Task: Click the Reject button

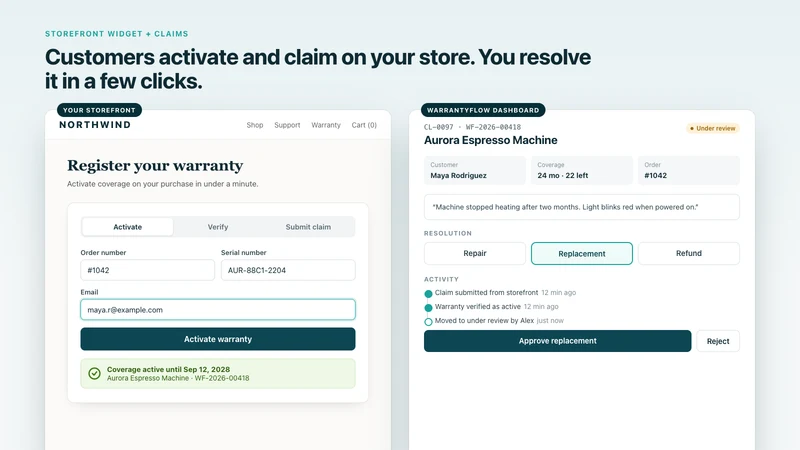Action: (718, 341)
